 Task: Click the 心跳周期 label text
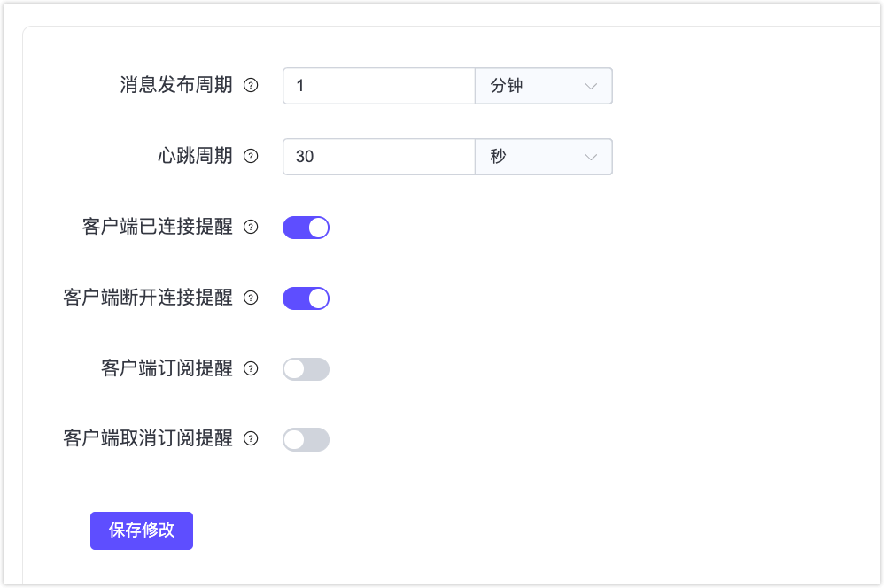pos(195,157)
